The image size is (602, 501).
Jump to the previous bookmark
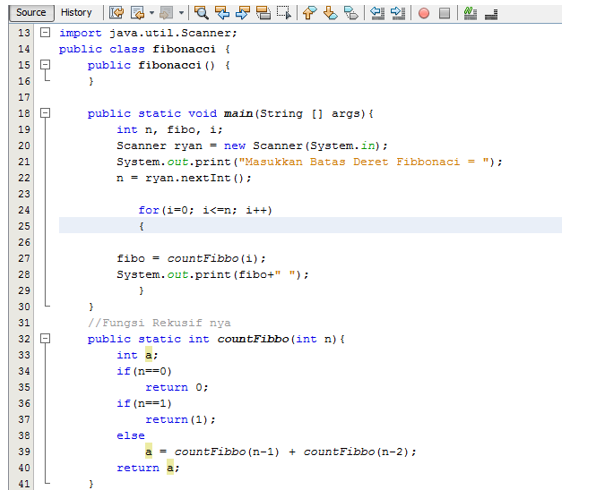(309, 13)
